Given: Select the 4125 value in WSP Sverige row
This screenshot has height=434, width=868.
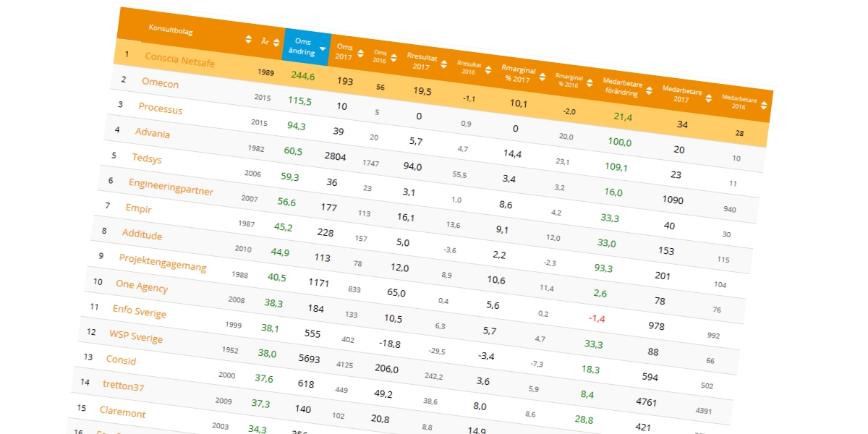Looking at the screenshot, I should click(x=345, y=365).
